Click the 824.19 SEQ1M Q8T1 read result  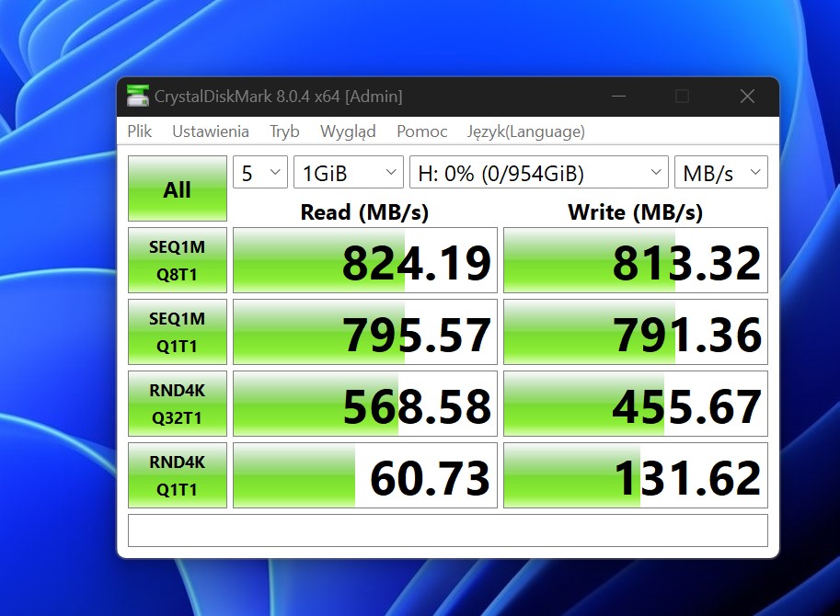[x=365, y=260]
